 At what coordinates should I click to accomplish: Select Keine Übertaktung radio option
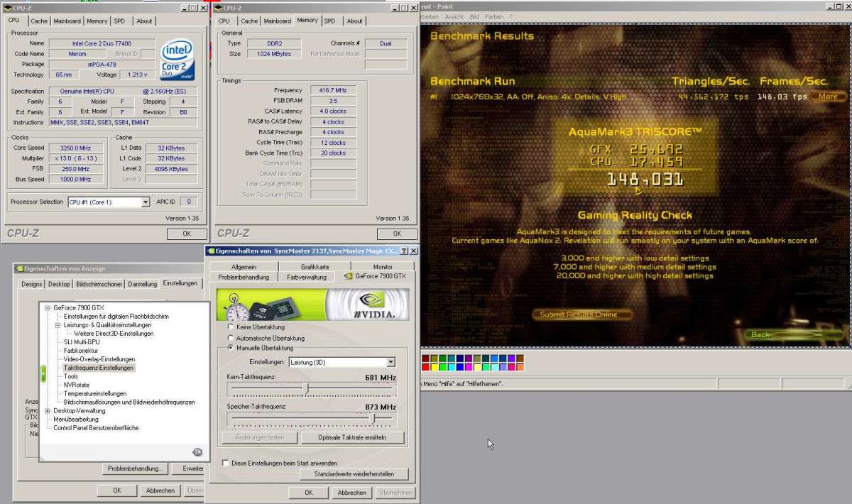coord(230,327)
